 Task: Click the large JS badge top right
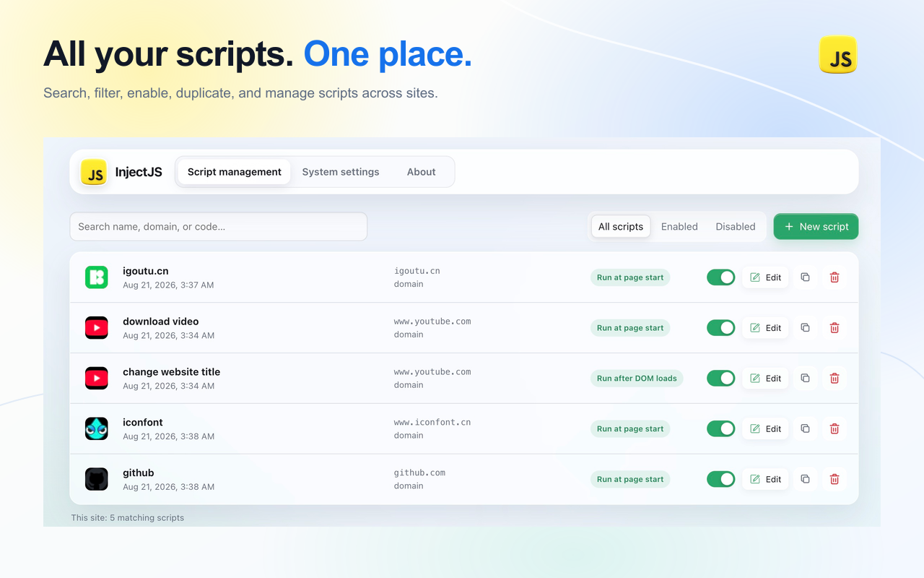point(838,55)
